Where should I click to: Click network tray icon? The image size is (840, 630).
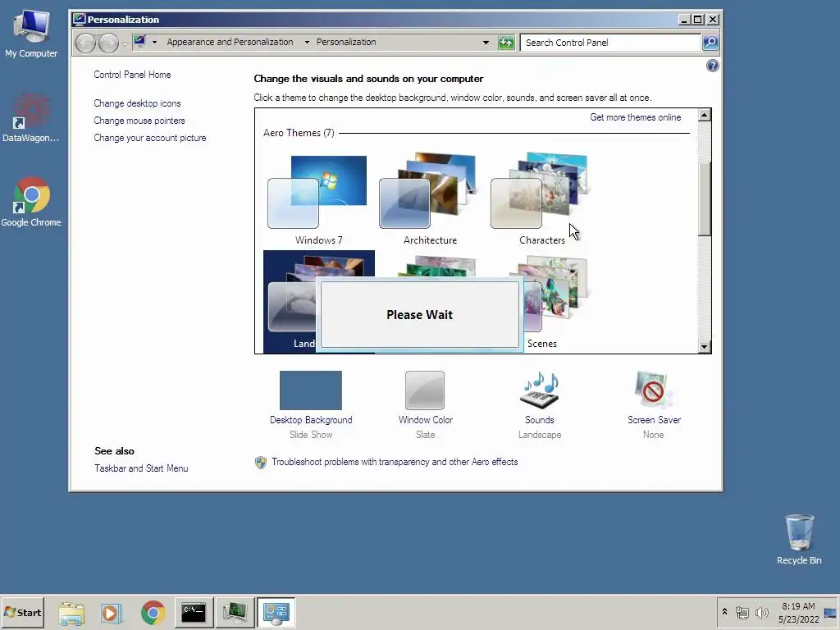coord(742,612)
